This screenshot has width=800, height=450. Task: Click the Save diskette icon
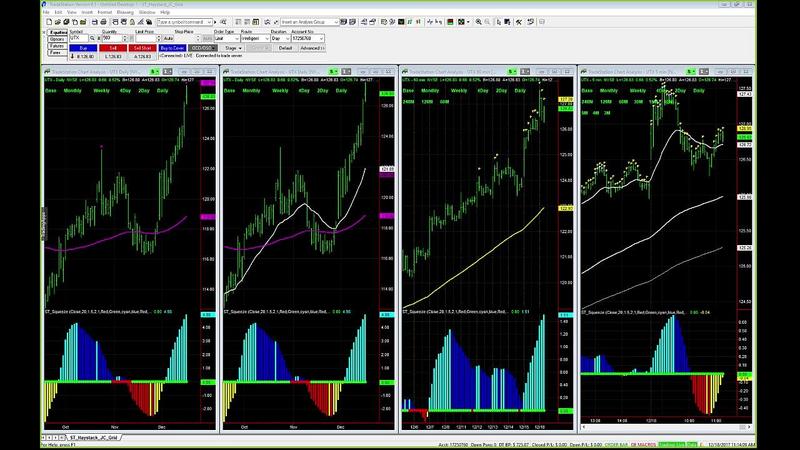pos(94,22)
